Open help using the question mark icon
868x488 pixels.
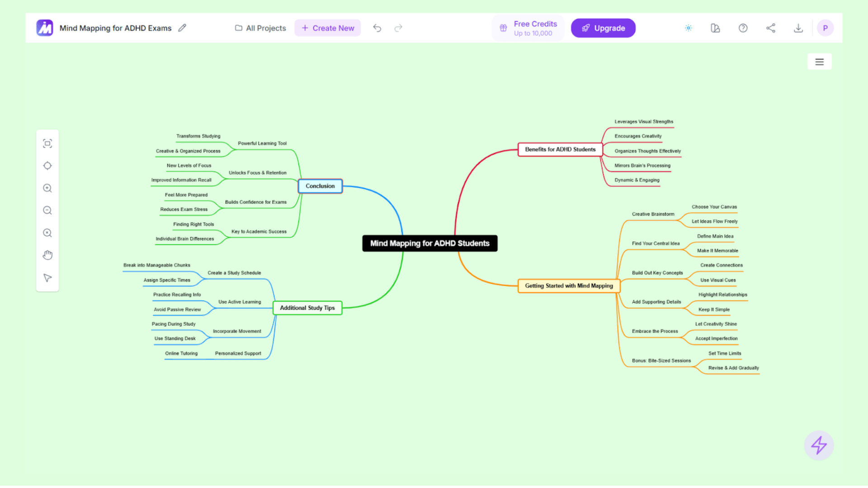point(743,28)
